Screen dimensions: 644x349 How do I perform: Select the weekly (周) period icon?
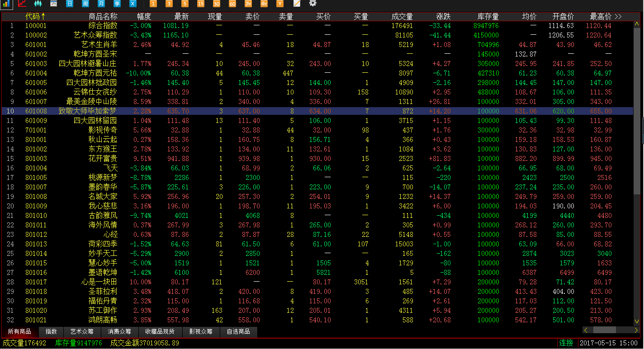[85, 4]
